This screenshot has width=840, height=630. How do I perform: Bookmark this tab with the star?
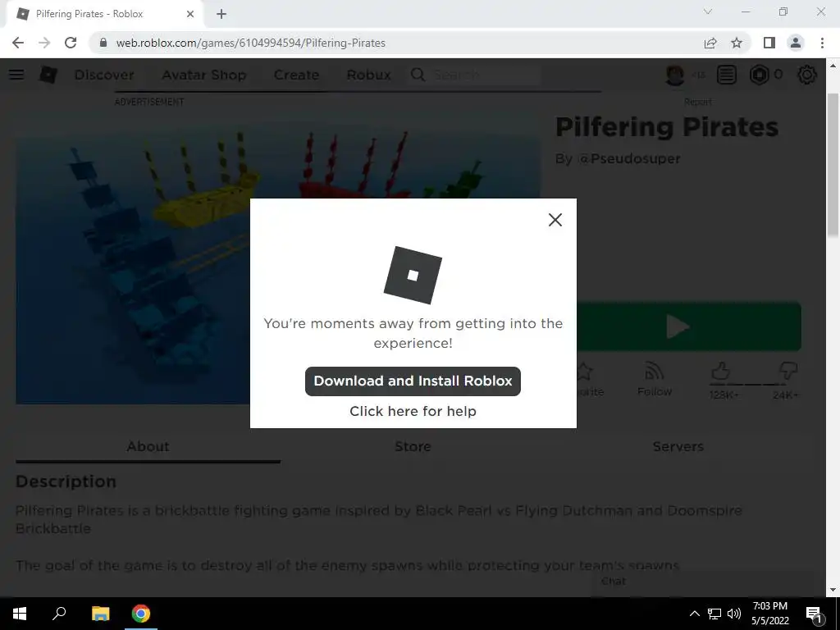click(x=737, y=43)
